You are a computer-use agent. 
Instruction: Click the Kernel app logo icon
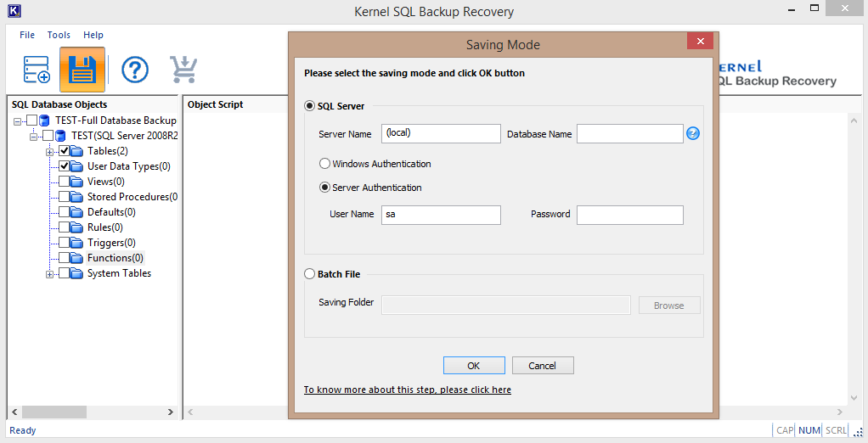[15, 10]
